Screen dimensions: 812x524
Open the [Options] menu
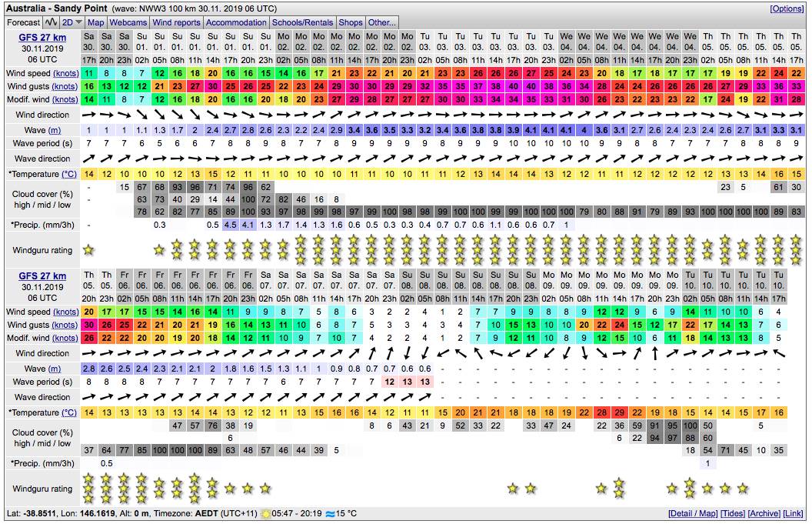[x=787, y=8]
